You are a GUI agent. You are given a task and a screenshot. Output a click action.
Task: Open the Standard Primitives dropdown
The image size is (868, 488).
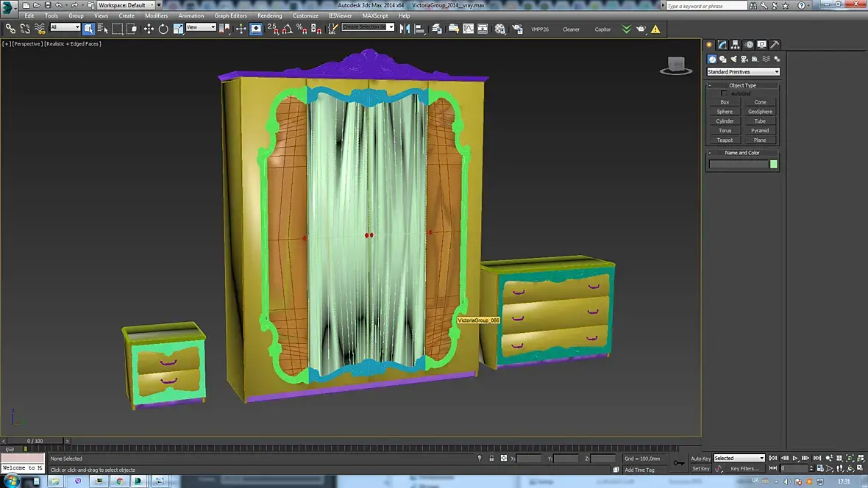[x=743, y=72]
